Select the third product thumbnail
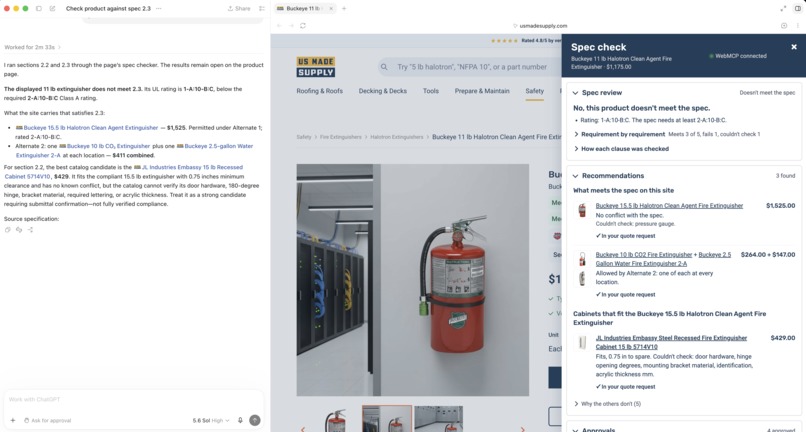 click(x=439, y=419)
